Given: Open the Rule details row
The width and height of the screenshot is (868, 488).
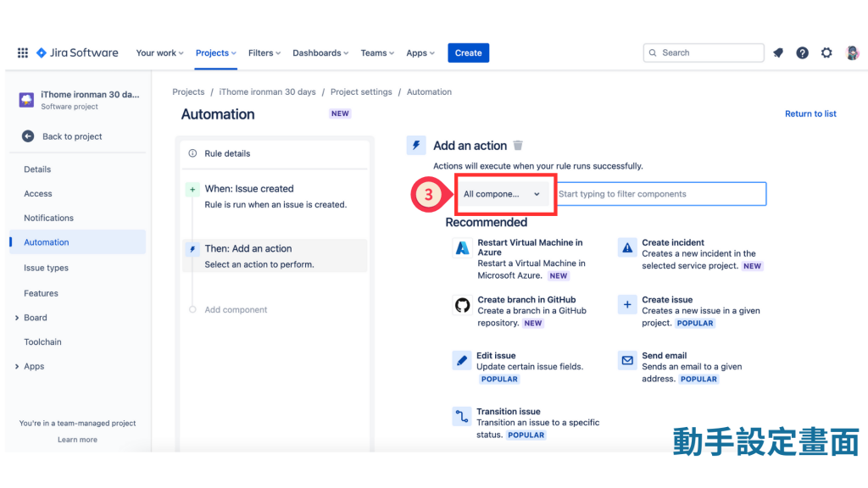Looking at the screenshot, I should click(275, 153).
